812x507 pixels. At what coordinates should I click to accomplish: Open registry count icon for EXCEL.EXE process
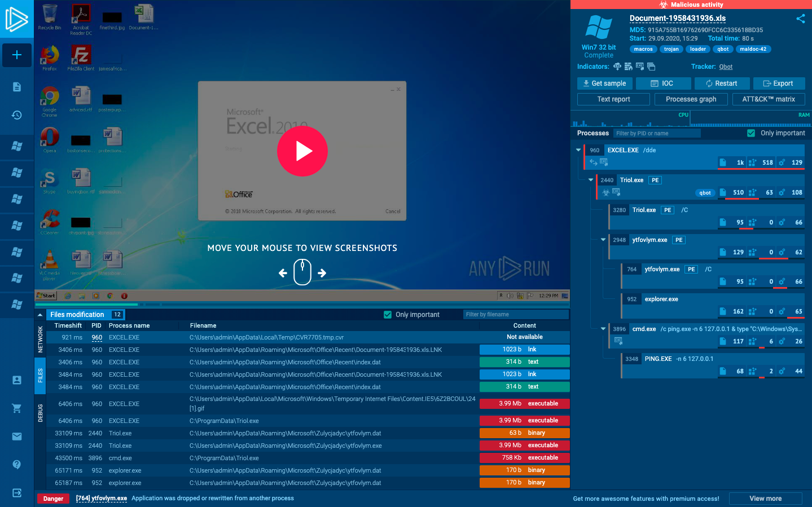(752, 162)
